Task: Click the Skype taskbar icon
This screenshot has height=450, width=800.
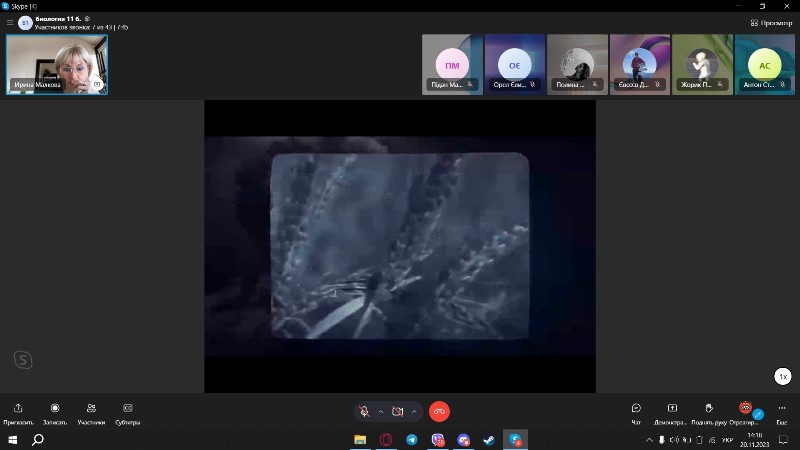Action: point(515,440)
